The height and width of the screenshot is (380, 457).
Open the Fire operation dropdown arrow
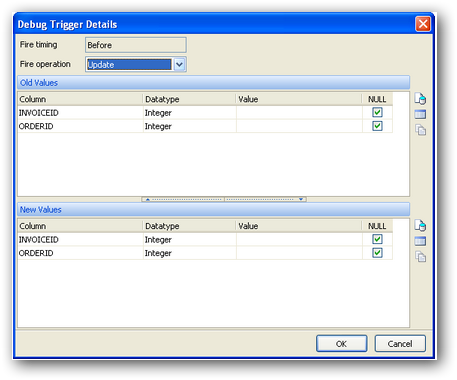click(x=179, y=64)
